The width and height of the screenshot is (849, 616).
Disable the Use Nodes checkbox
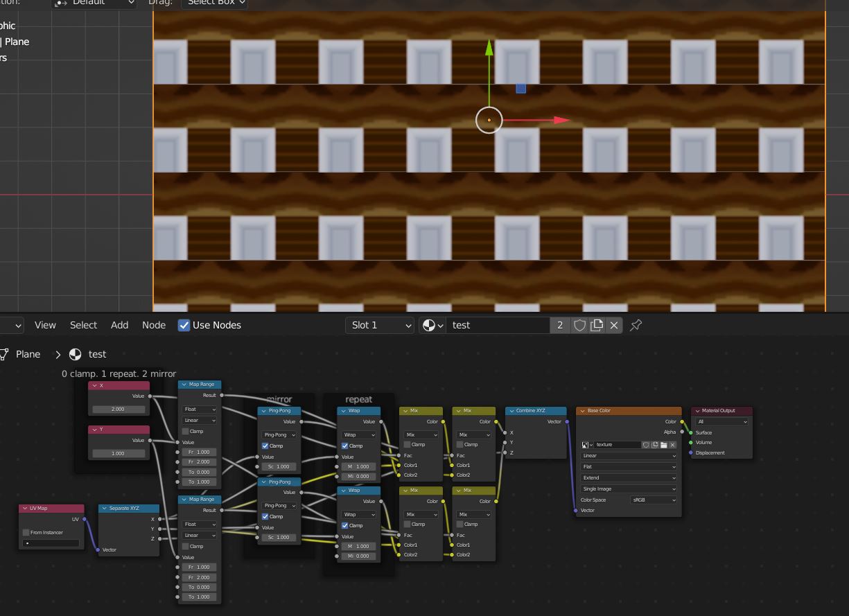[184, 325]
